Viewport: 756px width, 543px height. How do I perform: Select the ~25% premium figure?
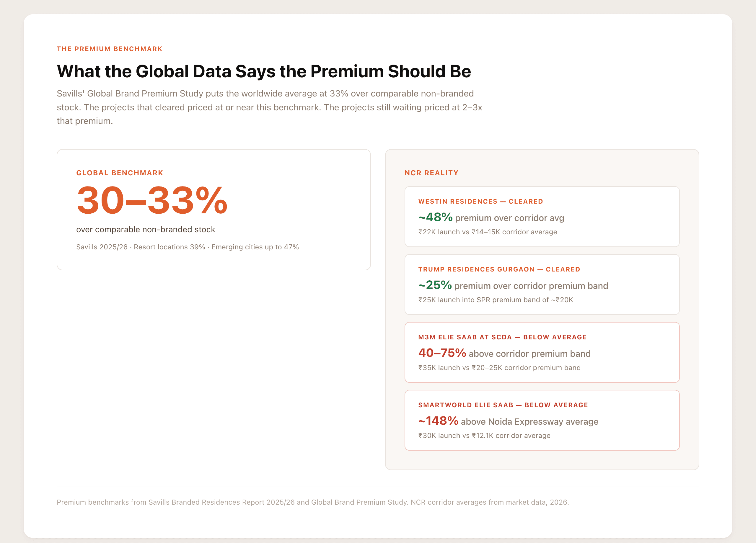435,285
